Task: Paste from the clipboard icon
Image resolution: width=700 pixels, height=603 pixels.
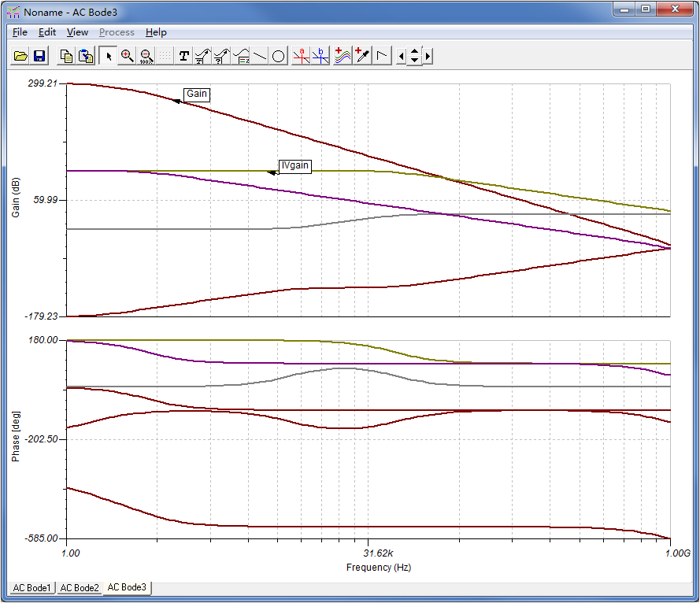Action: click(x=86, y=56)
